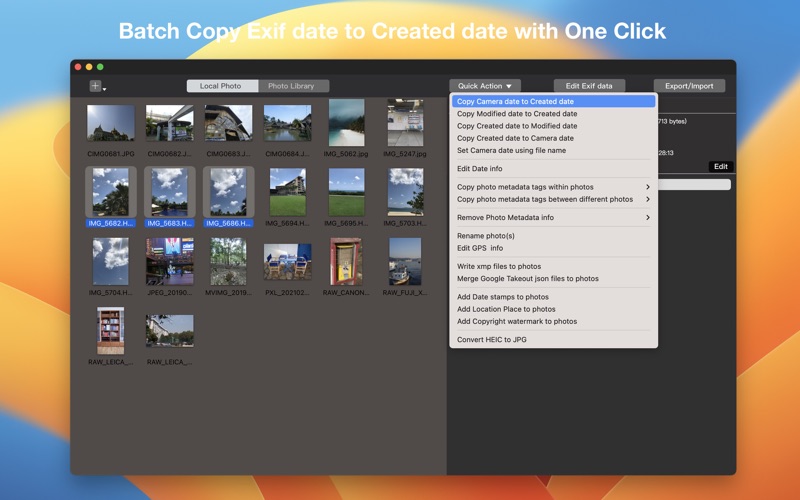Select Add Location Place to photos
The height and width of the screenshot is (500, 800).
click(x=553, y=309)
